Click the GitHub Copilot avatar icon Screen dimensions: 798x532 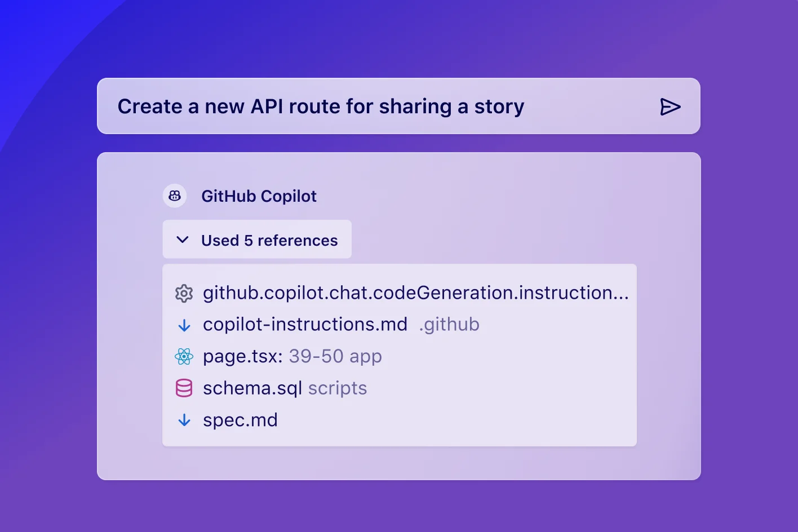pos(175,196)
